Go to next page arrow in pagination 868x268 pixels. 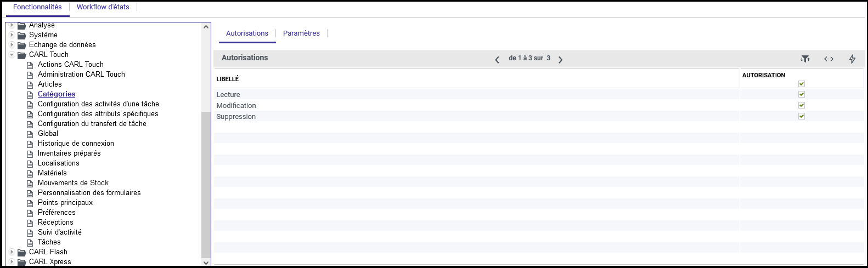coord(560,59)
